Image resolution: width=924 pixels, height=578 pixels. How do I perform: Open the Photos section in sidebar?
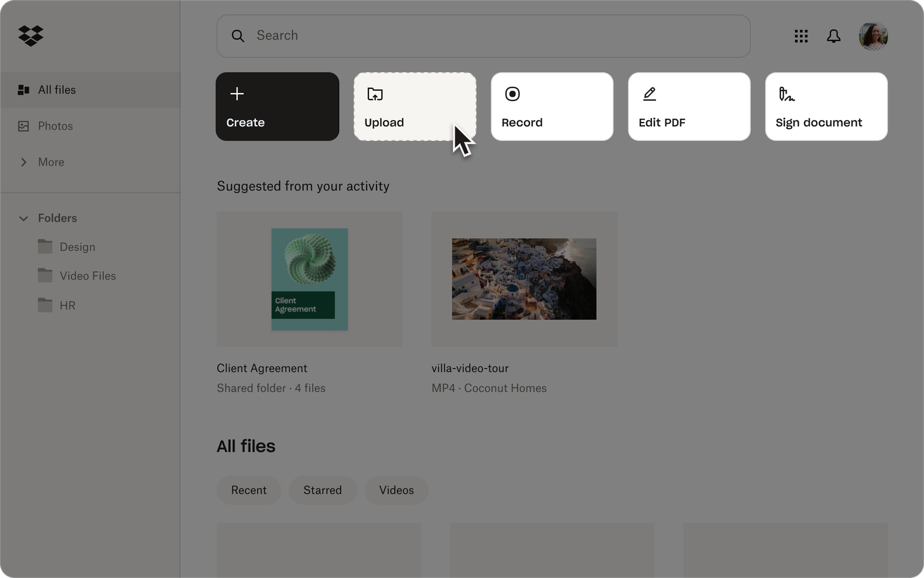[x=55, y=125]
